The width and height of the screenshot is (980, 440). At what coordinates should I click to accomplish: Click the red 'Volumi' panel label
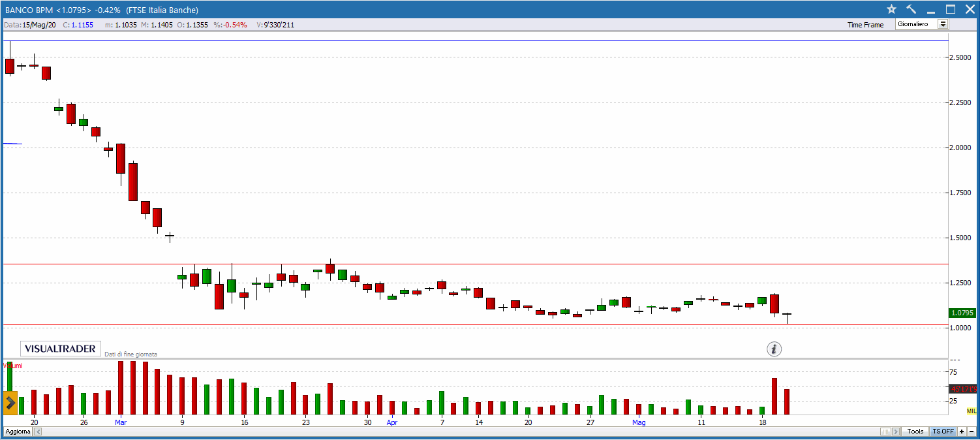coord(13,366)
